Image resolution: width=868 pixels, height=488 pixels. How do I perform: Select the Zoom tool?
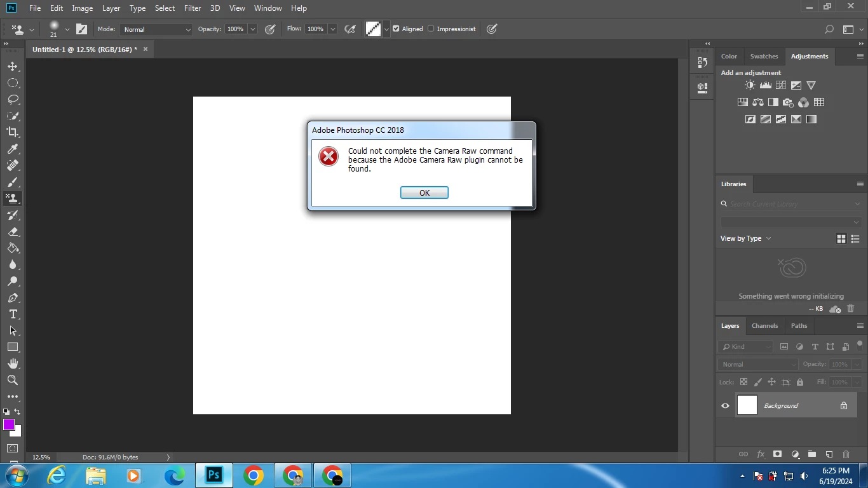click(13, 380)
